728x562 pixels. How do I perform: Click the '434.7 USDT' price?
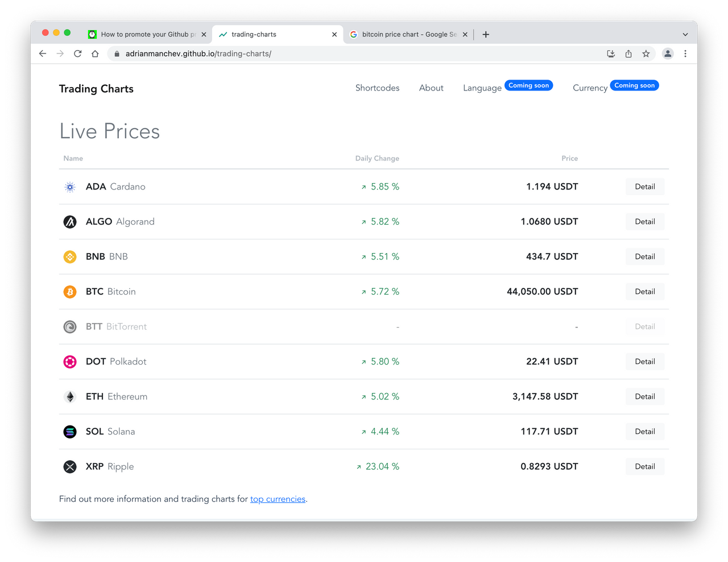click(552, 257)
